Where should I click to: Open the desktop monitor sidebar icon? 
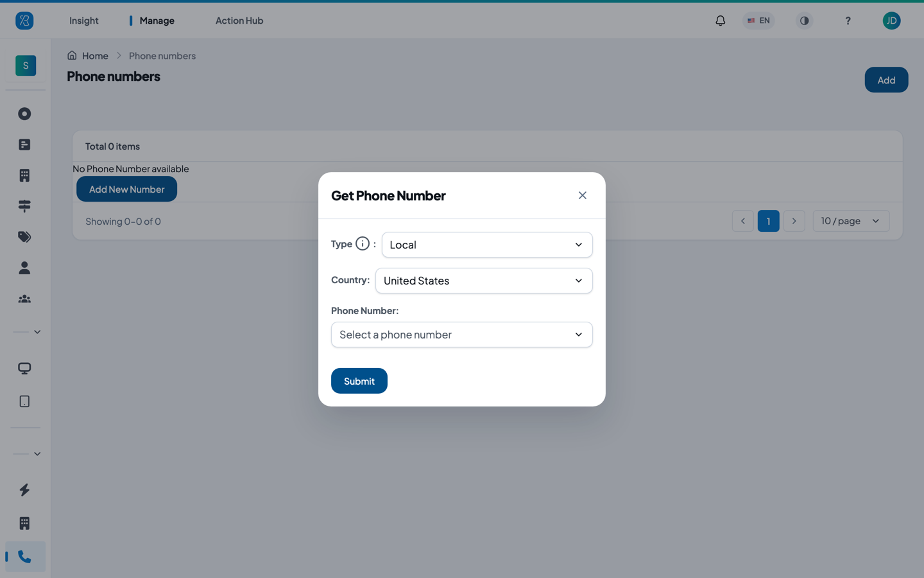[24, 369]
